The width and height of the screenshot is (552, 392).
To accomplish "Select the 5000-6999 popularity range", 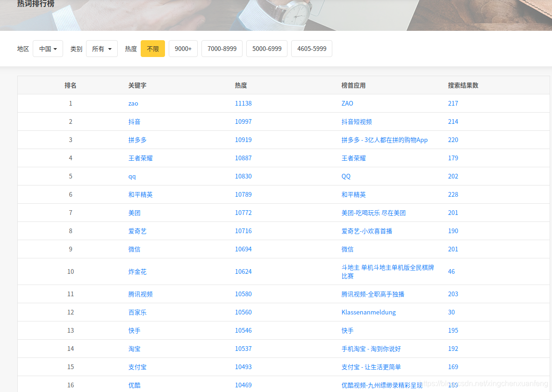I will click(267, 49).
